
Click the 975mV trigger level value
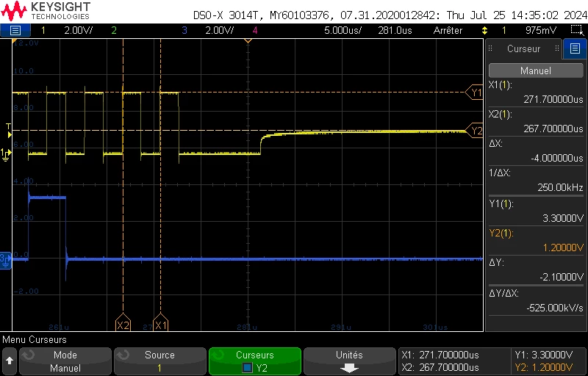[x=541, y=30]
